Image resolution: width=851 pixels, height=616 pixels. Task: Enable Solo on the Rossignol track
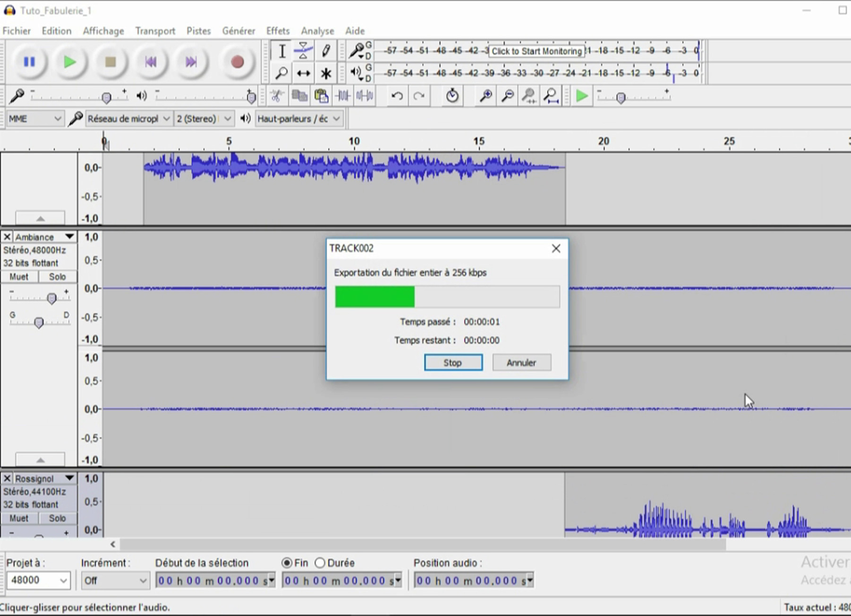57,518
